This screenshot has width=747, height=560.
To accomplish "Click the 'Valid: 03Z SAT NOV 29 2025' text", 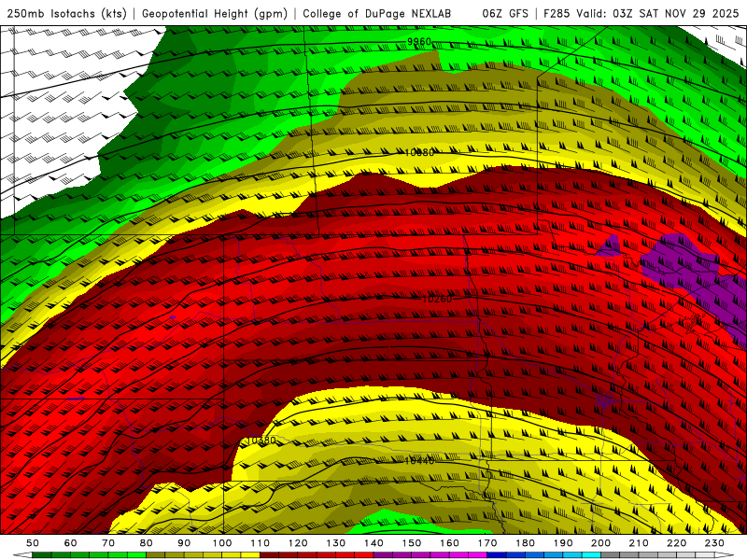I will pyautogui.click(x=657, y=13).
